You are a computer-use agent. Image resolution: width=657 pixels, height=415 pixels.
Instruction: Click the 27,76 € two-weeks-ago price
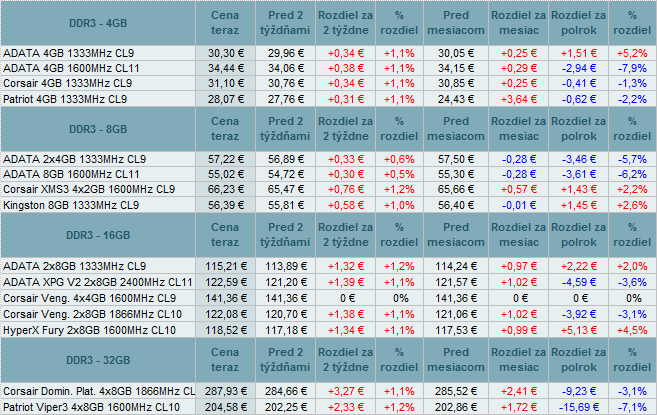[x=285, y=99]
